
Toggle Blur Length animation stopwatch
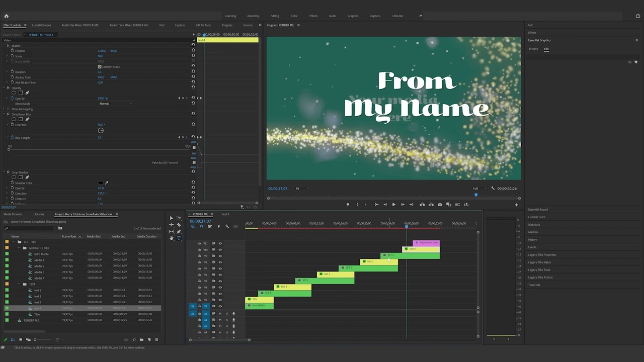pos(12,137)
